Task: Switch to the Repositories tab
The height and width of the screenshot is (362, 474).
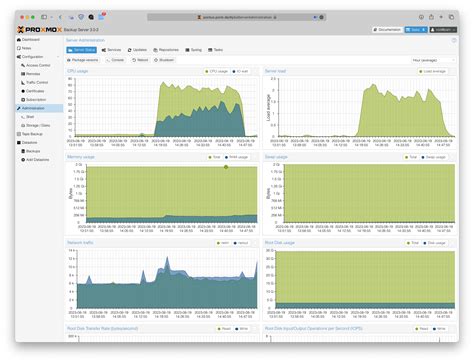Action: 166,50
